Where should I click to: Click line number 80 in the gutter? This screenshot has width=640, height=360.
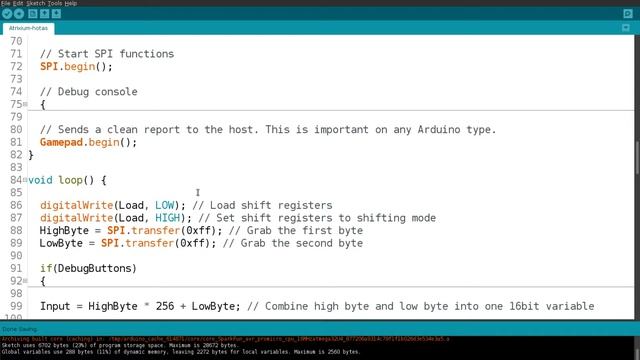click(x=16, y=130)
